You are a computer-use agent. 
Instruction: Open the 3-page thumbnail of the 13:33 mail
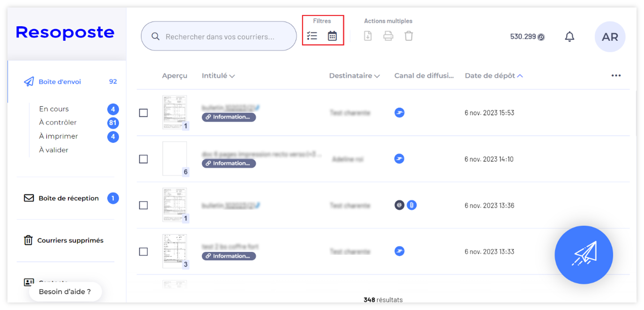coord(174,251)
